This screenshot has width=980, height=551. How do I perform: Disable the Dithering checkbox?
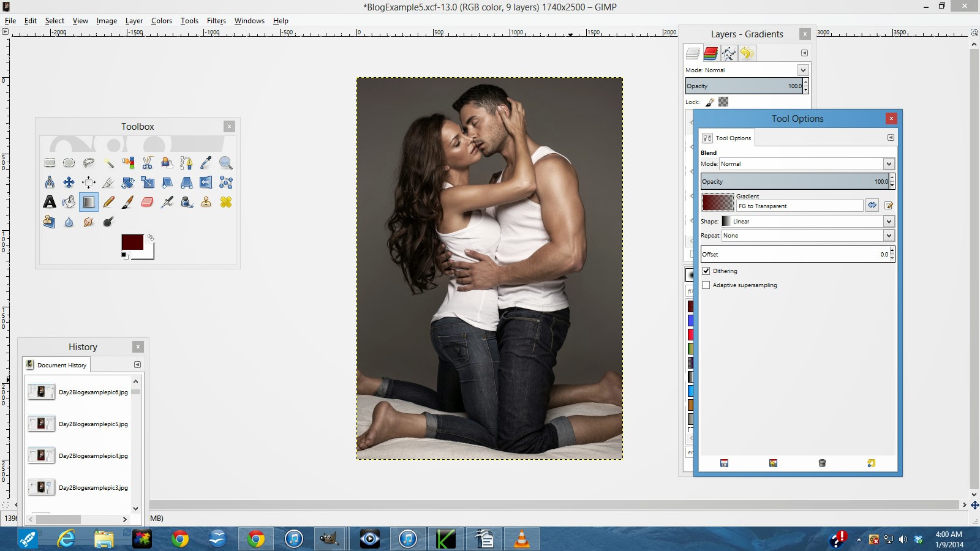706,271
